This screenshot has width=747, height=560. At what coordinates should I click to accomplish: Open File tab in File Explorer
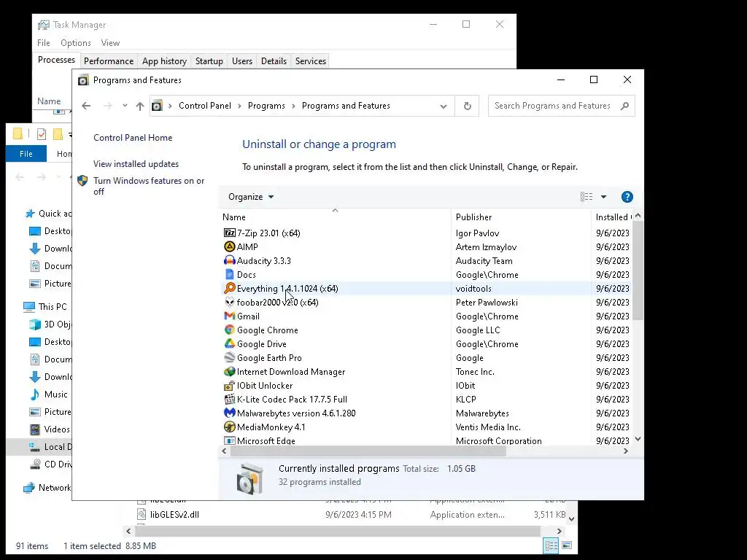coord(26,154)
